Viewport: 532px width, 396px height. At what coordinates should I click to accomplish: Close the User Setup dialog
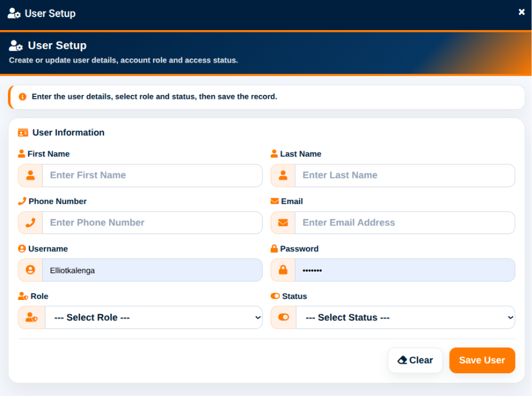click(521, 12)
